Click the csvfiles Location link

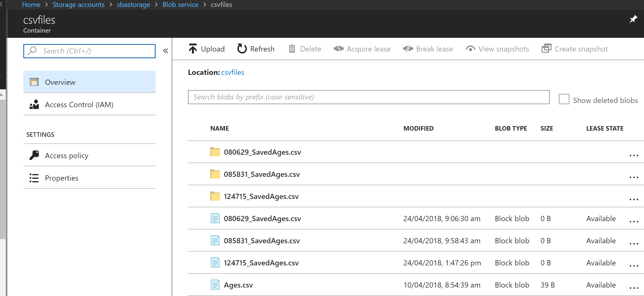[x=232, y=72]
